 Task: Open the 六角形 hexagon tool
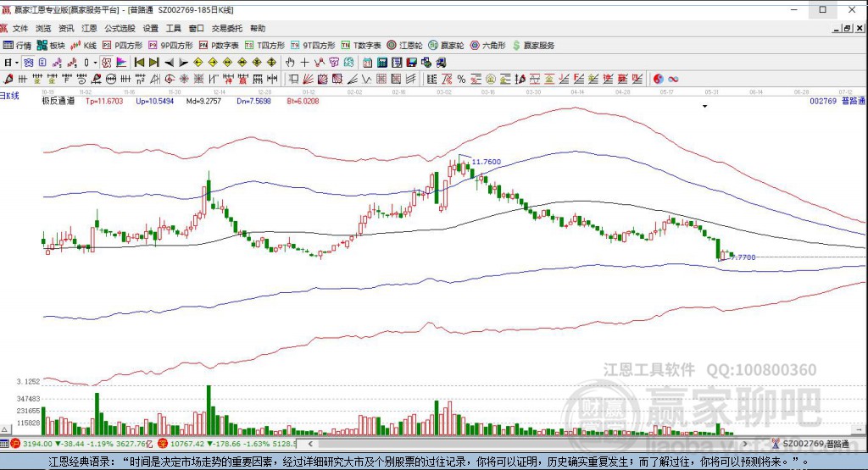[x=487, y=46]
